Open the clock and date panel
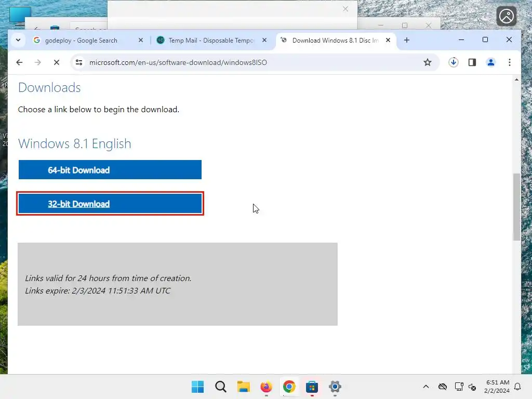 [497, 387]
